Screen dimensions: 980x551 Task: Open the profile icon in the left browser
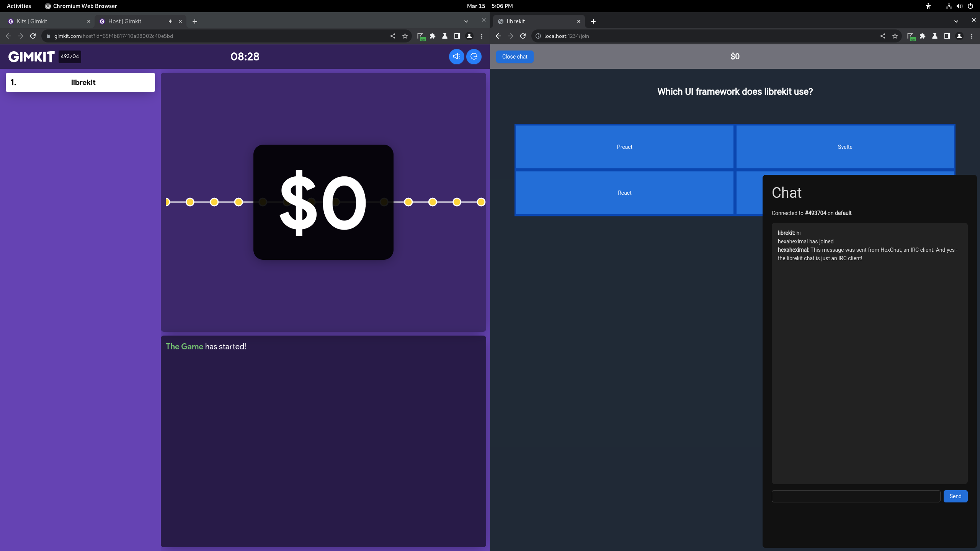469,36
